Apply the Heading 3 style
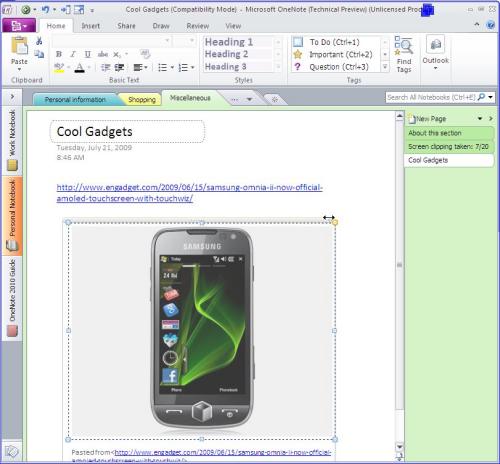Image resolution: width=500 pixels, height=464 pixels. click(239, 66)
